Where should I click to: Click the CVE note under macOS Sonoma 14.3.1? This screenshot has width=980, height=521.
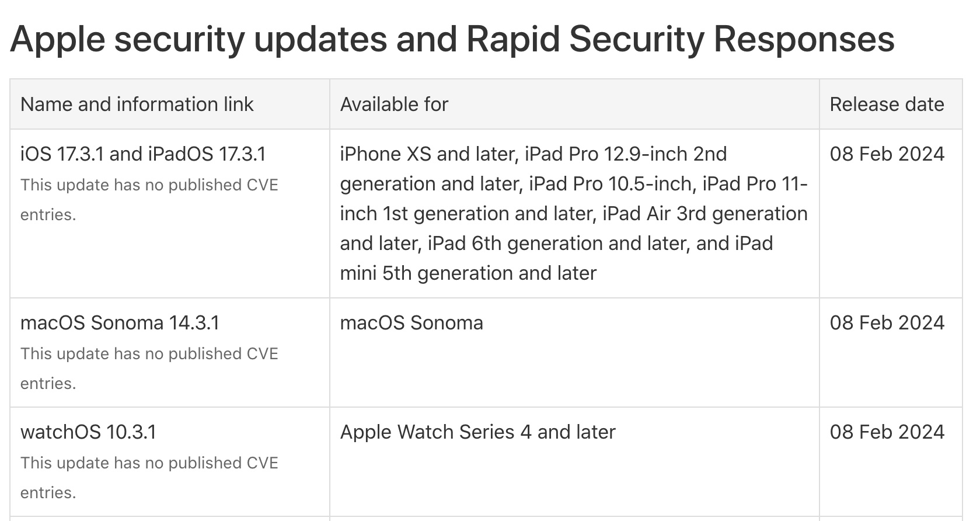(149, 369)
